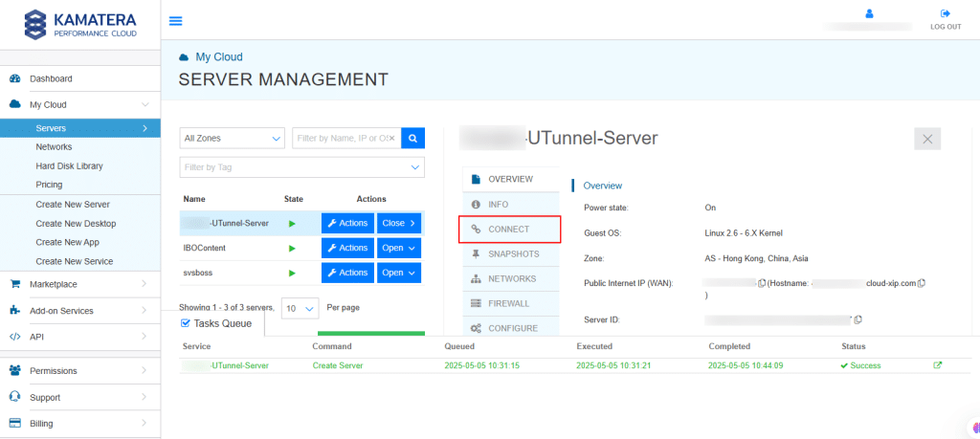
Task: Click the cloud icon in My Cloud breadcrumb
Action: (x=184, y=57)
